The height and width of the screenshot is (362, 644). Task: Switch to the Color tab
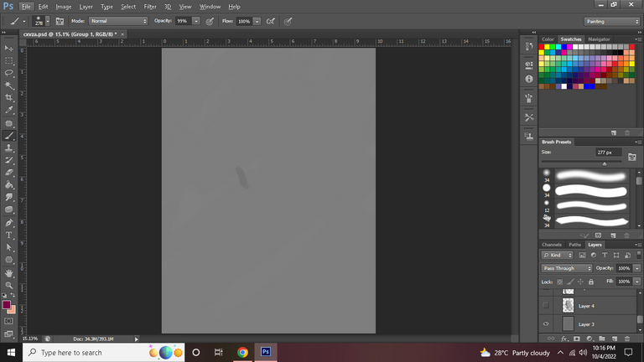(x=548, y=39)
